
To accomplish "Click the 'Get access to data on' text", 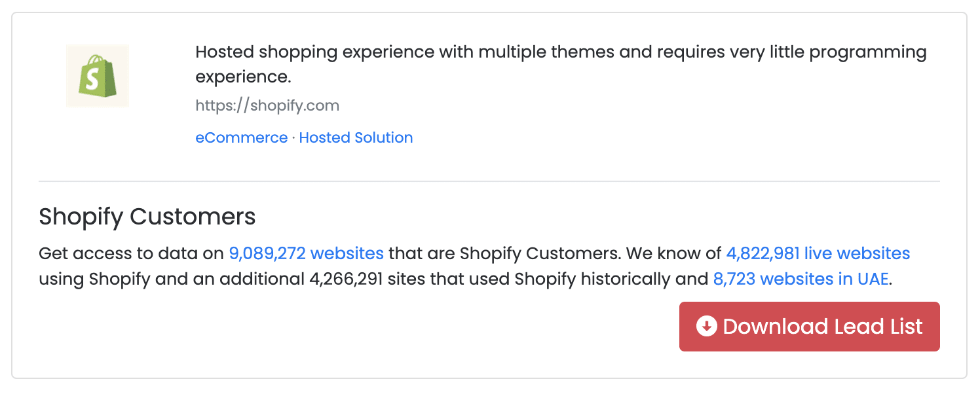I will [131, 253].
